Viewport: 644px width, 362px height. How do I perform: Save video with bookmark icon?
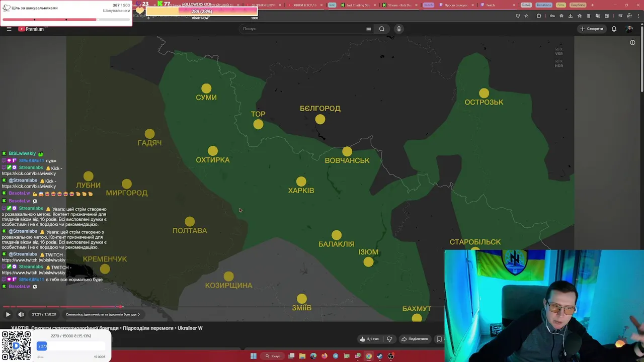pos(439,339)
